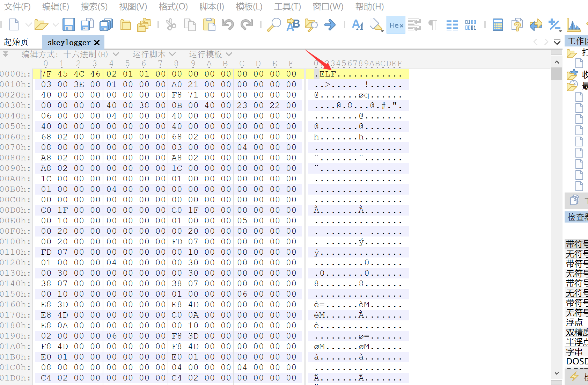Open a file using the folder icon
Viewport: 588px width, 385px height.
coord(41,25)
